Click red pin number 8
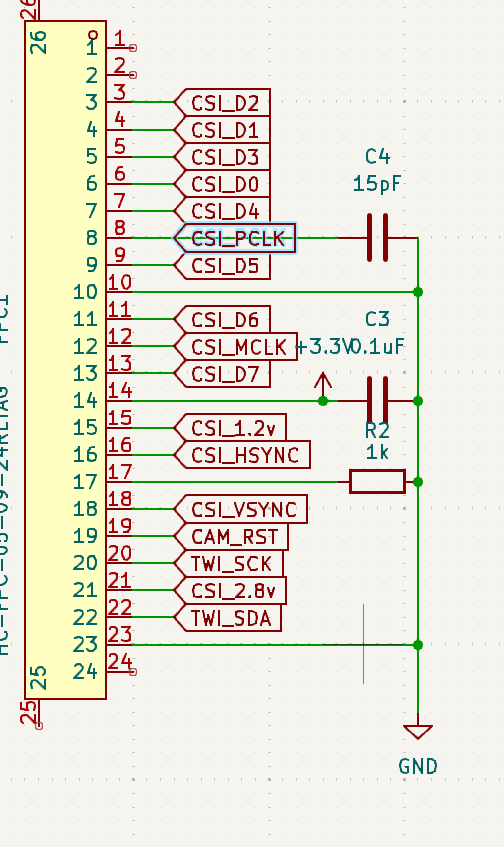The height and width of the screenshot is (847, 504). tap(119, 228)
